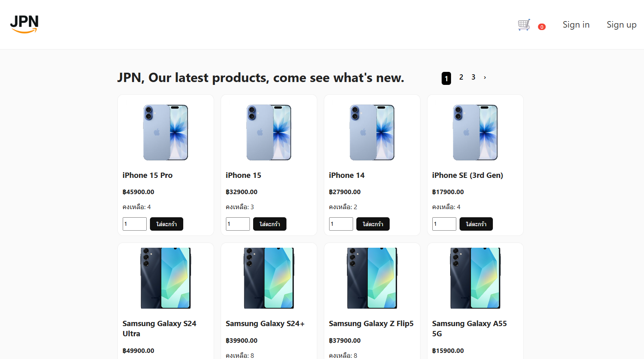The height and width of the screenshot is (359, 644).
Task: Open the Sign in link
Action: click(x=576, y=25)
